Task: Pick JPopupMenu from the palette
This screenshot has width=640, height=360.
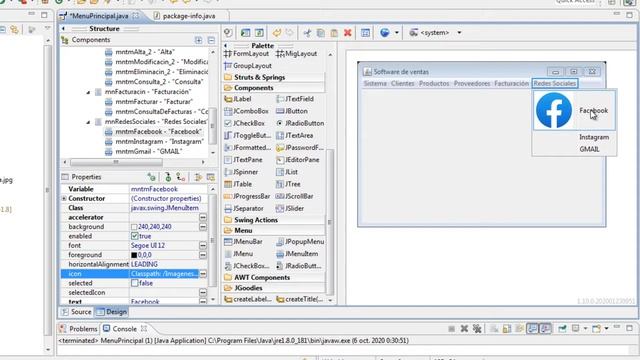Action: coord(300,242)
